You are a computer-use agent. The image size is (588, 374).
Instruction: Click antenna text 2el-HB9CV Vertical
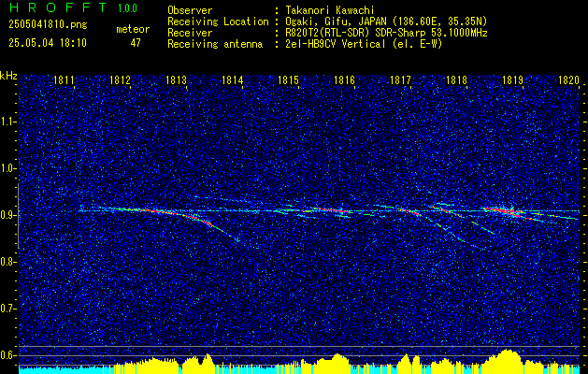[336, 44]
